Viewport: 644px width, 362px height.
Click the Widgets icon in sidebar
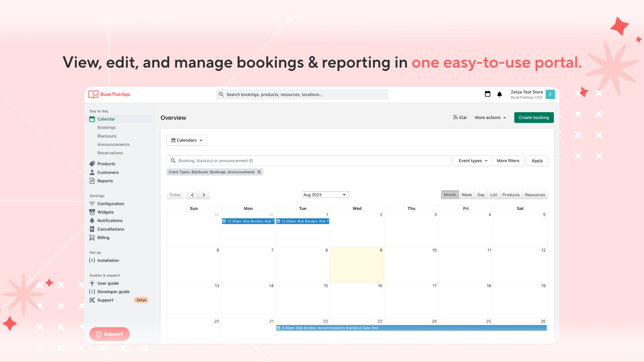point(92,212)
